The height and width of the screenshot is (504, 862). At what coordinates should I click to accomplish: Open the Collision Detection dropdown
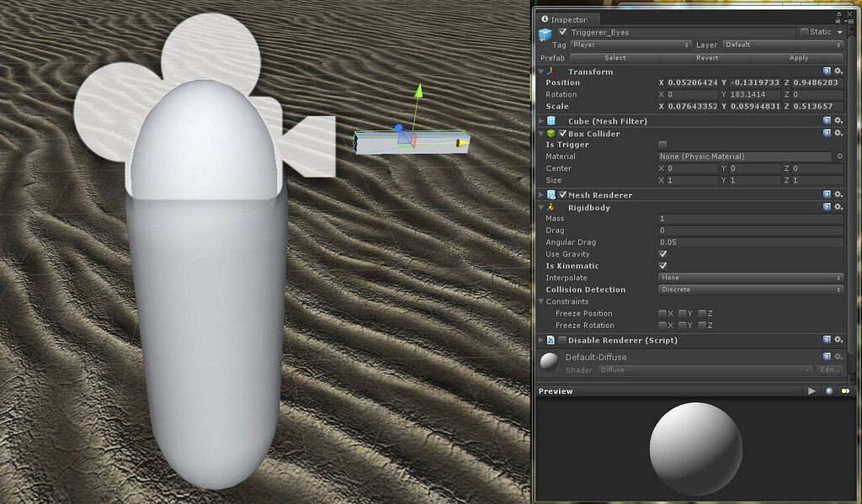pos(751,289)
